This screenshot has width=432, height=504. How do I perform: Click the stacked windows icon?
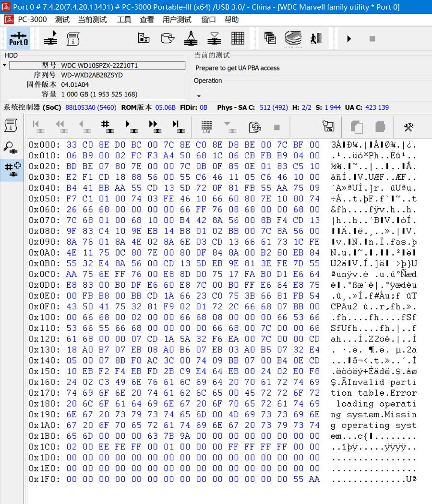[270, 38]
